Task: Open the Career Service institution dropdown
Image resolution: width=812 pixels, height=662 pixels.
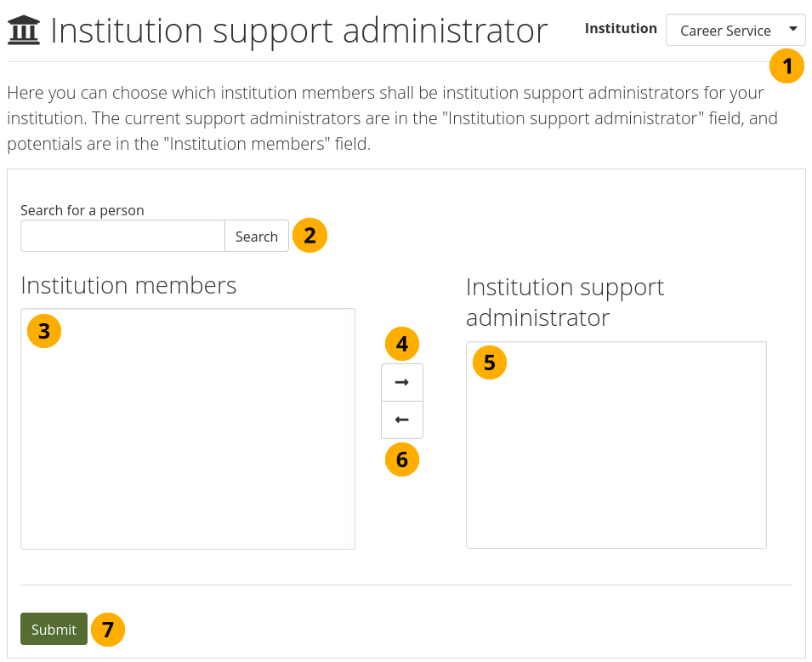Action: tap(735, 31)
